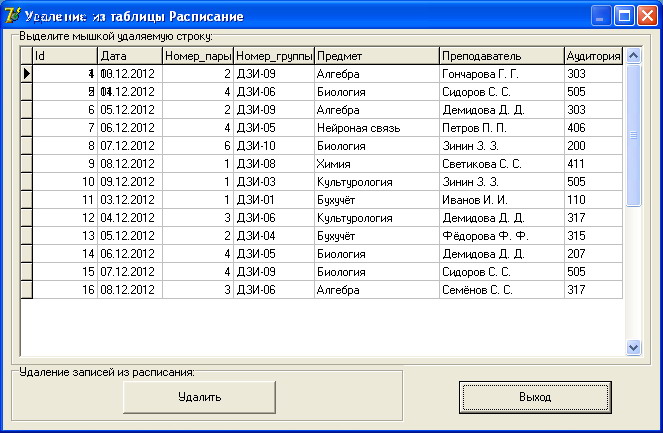Select the Химия subject cell
Screen dimensions: 663x433
point(377,164)
